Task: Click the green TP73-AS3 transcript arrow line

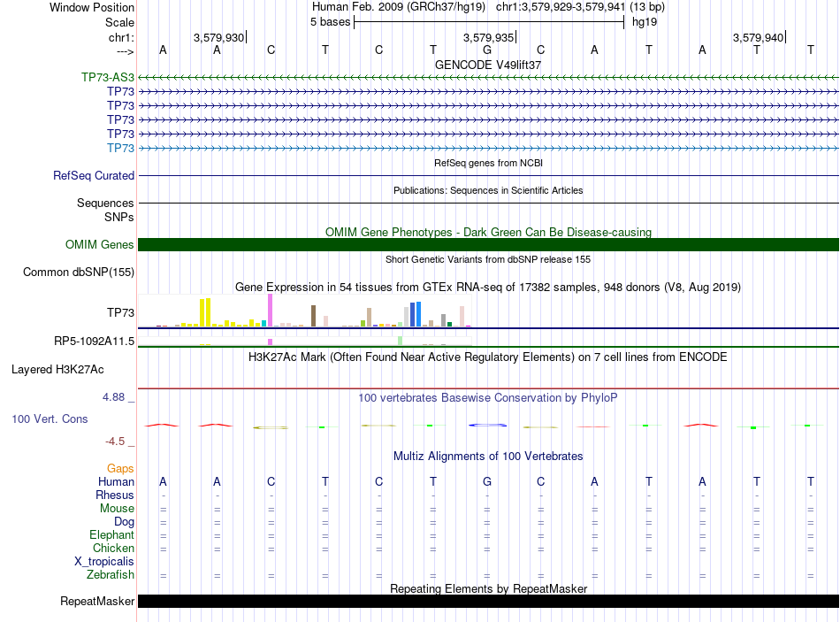Action: click(x=488, y=78)
